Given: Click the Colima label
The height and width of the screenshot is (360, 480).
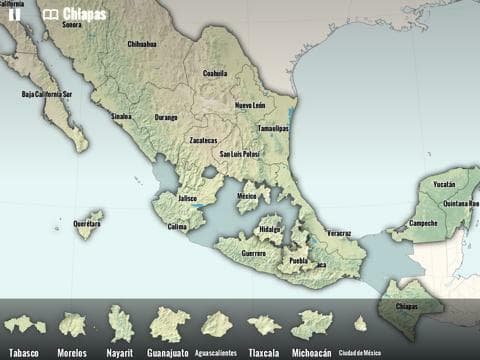Looking at the screenshot, I should point(177,227).
